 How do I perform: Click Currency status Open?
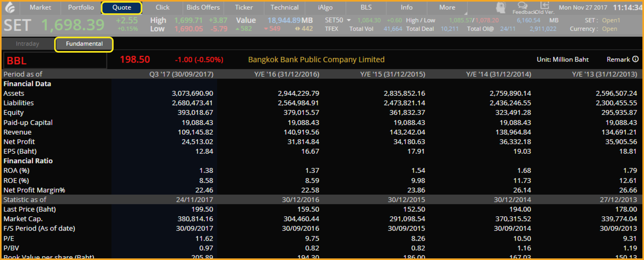[x=609, y=29]
